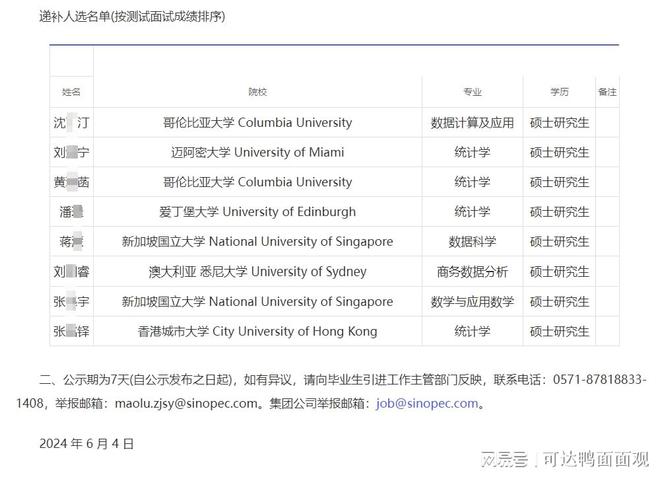The height and width of the screenshot is (477, 660).
Task: Select 硕士研究生 in the City University Hong Kong row
Action: [x=559, y=331]
